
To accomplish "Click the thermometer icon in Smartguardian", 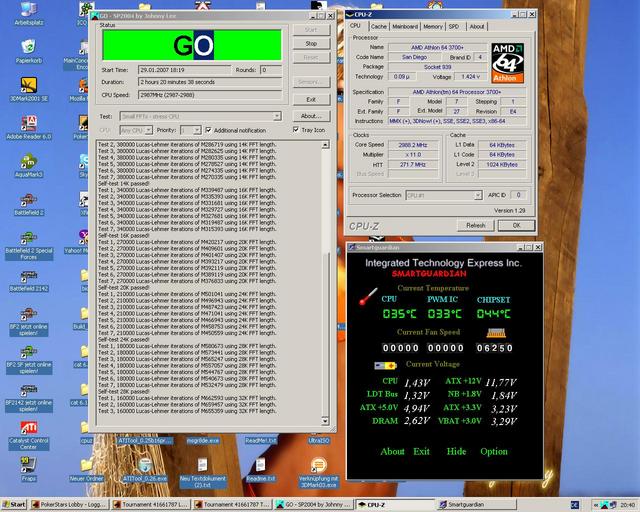I will click(x=368, y=296).
